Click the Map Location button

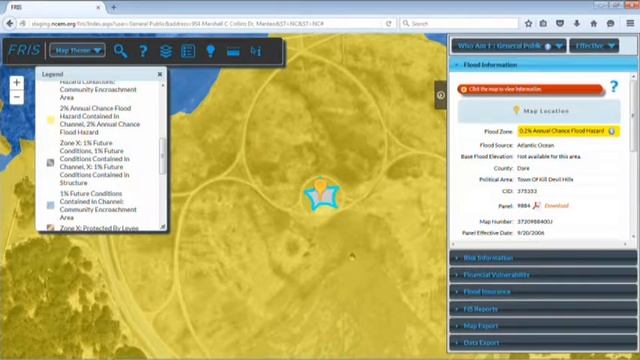[539, 111]
